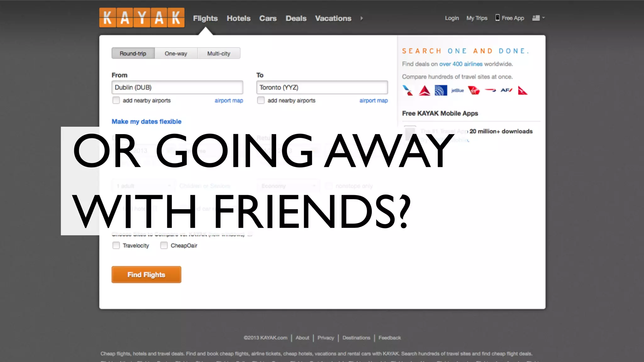Open the country flag dropdown
This screenshot has height=362, width=644.
coord(538,18)
